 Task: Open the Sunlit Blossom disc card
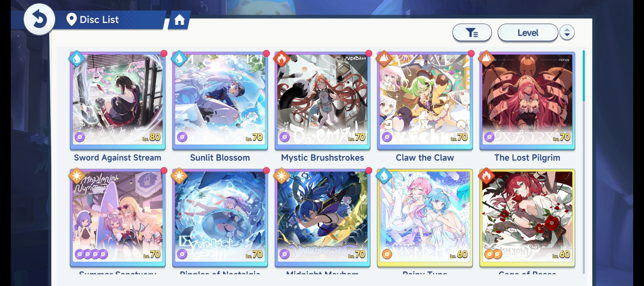[220, 101]
